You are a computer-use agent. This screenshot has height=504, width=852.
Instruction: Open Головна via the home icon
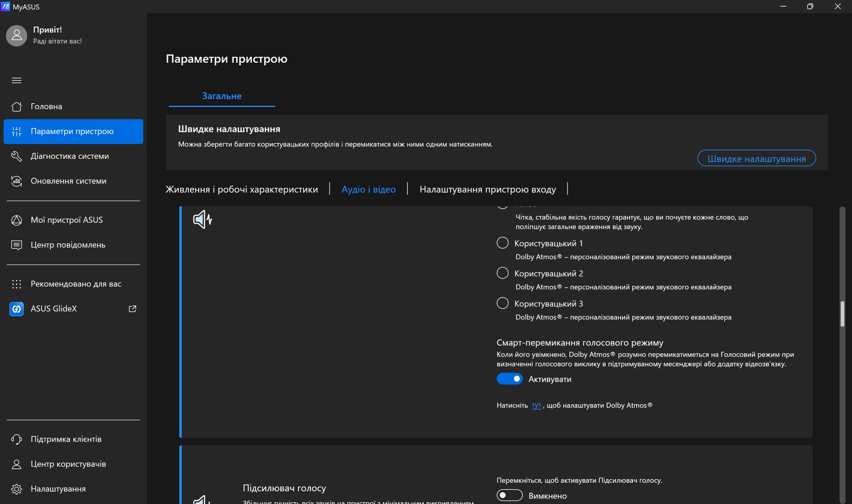pos(16,107)
